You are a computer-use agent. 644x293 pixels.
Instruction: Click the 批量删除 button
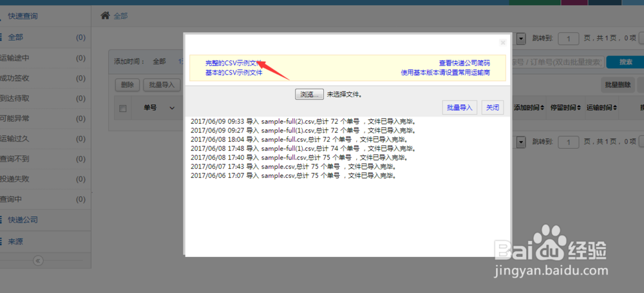pyautogui.click(x=618, y=84)
